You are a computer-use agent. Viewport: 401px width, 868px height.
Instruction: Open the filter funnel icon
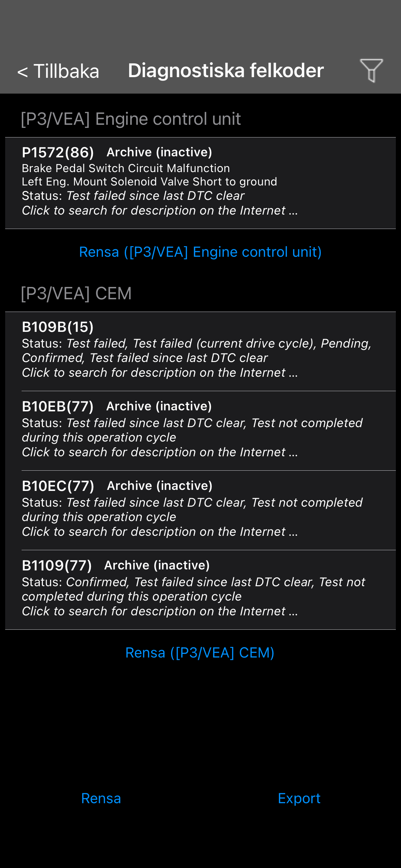click(371, 70)
